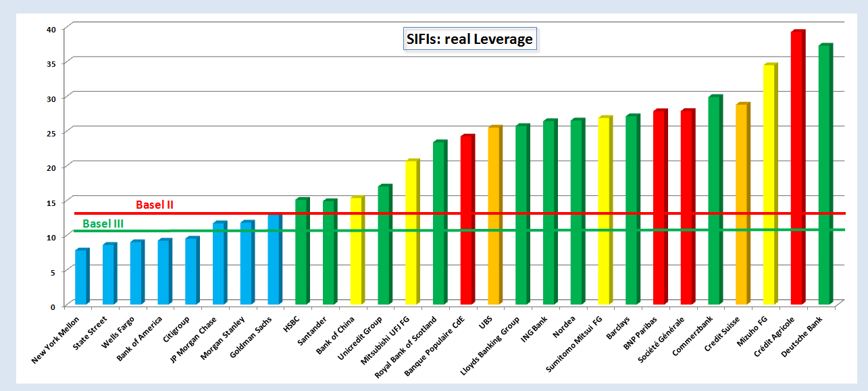Select the orange Credit Suisse bar
Screen dimensions: 868x391
pos(743,205)
